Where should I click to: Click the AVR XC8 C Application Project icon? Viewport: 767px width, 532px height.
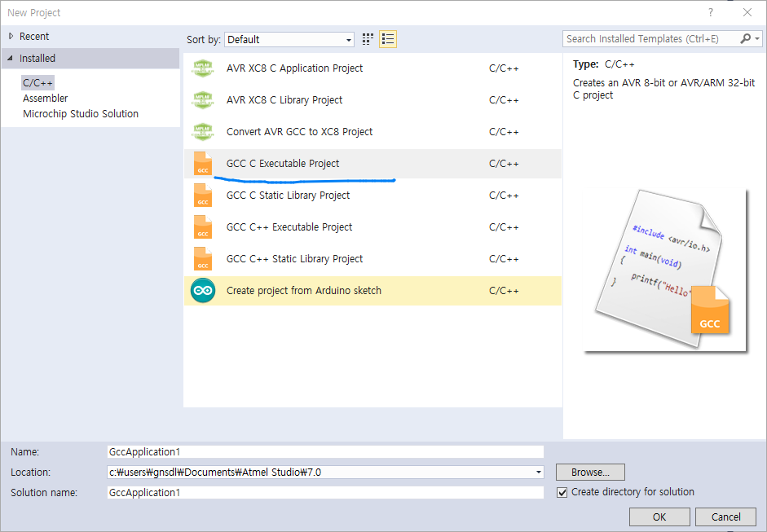[x=202, y=68]
